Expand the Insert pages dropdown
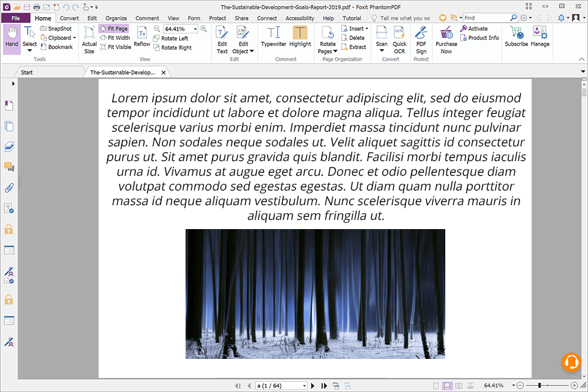This screenshot has height=392, width=588. (367, 29)
